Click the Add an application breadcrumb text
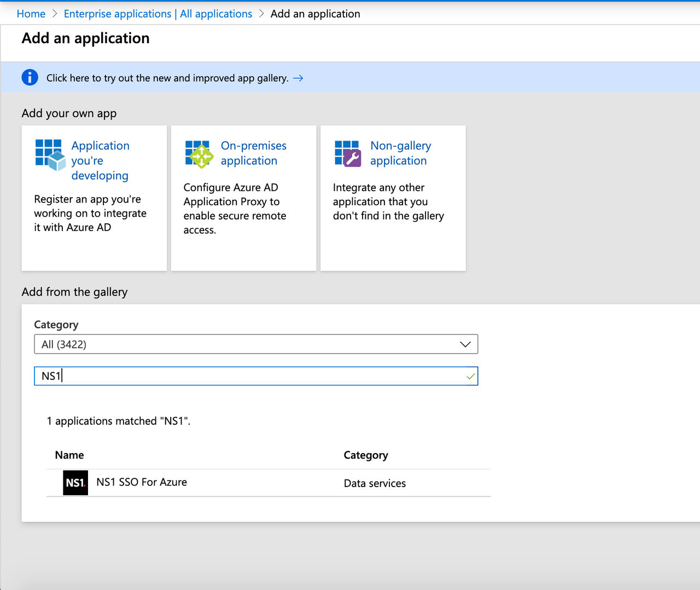700x590 pixels. (316, 14)
